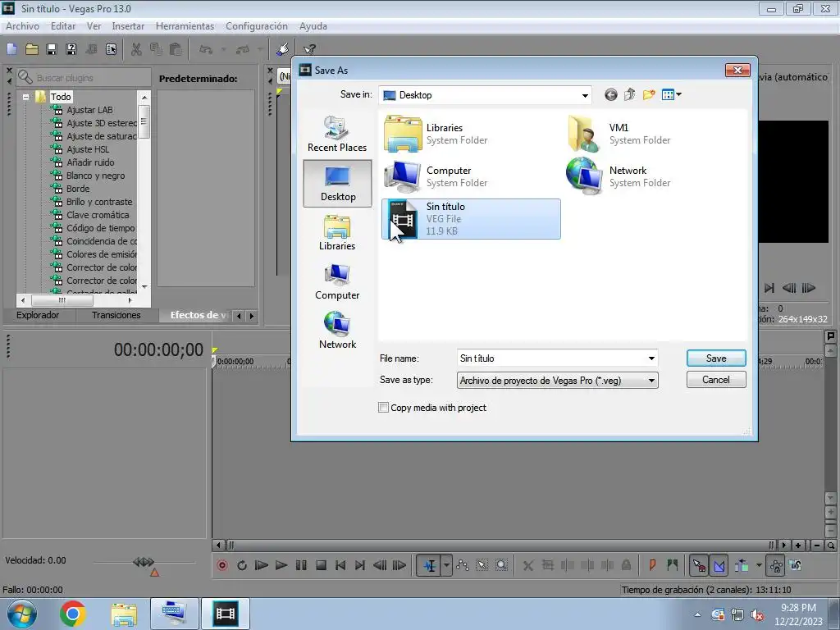Click right arrow beside the Efectos de vídeo tab
This screenshot has width=840, height=630.
coord(251,316)
